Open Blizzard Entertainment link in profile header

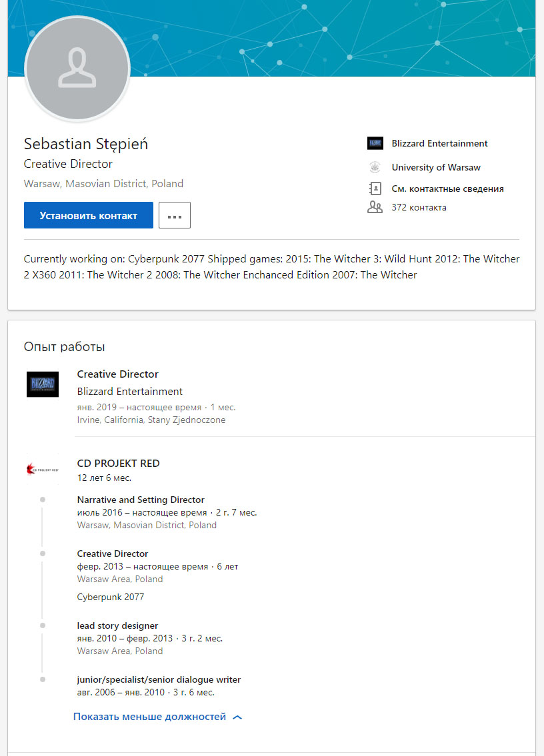tap(439, 143)
